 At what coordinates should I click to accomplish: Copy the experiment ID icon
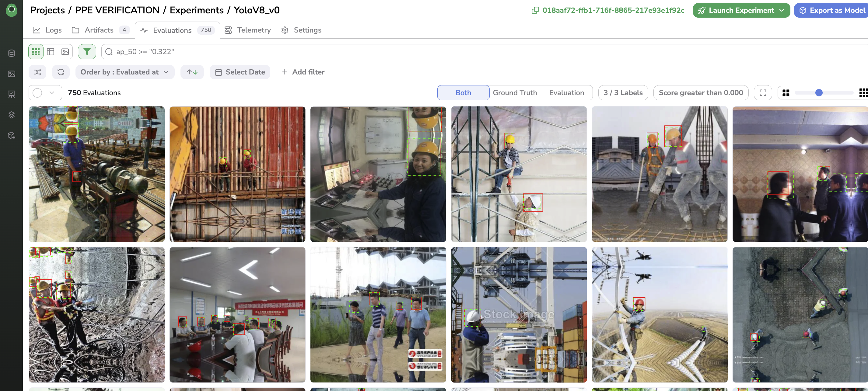[x=535, y=10]
